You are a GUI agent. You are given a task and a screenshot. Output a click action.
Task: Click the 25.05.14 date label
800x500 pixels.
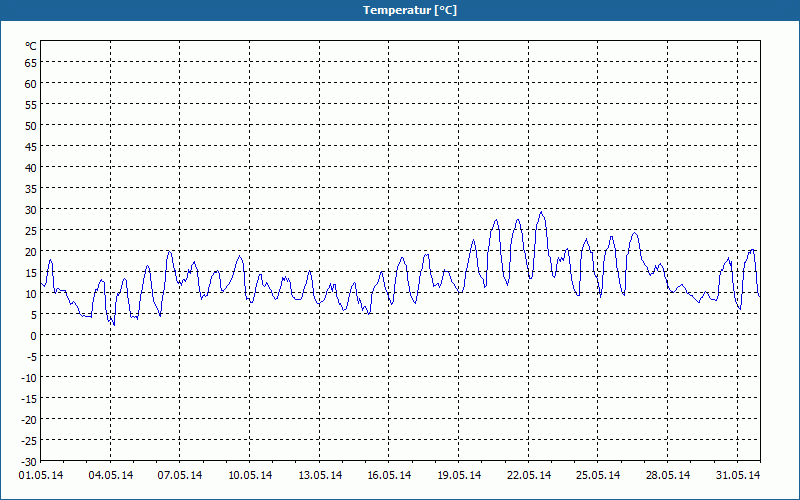pyautogui.click(x=598, y=475)
